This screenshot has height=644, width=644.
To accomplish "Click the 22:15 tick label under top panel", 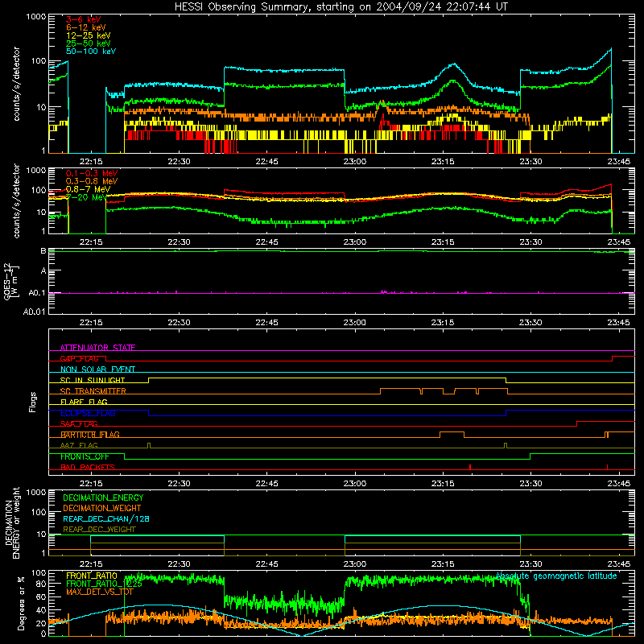I will pyautogui.click(x=91, y=162).
